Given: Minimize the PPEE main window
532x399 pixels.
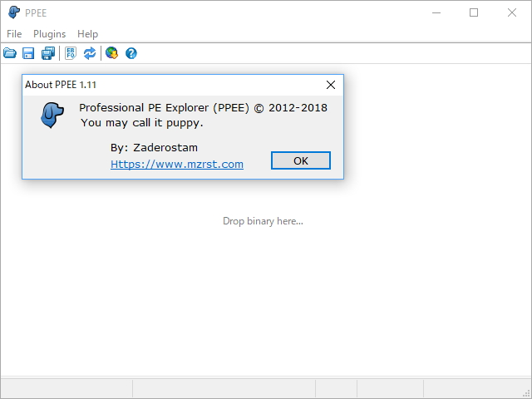Looking at the screenshot, I should (x=436, y=13).
